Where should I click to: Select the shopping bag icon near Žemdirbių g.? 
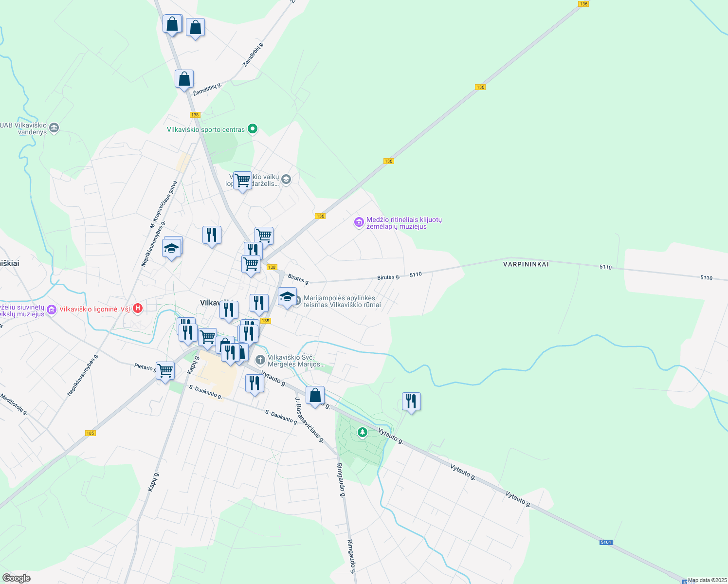pyautogui.click(x=184, y=79)
